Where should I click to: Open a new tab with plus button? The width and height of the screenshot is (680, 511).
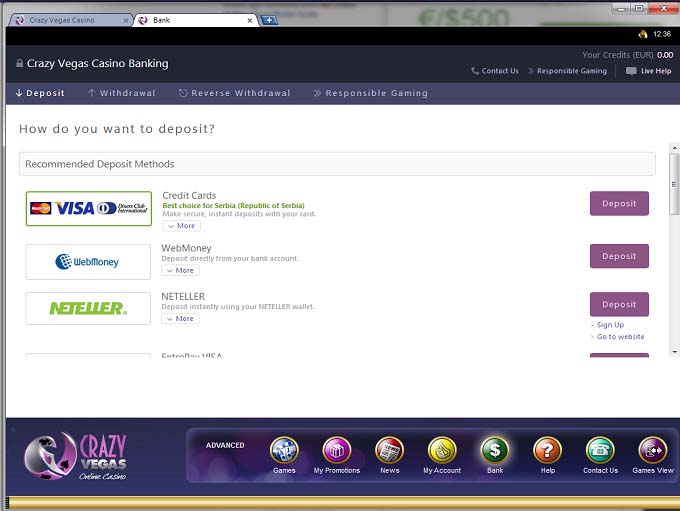(269, 20)
